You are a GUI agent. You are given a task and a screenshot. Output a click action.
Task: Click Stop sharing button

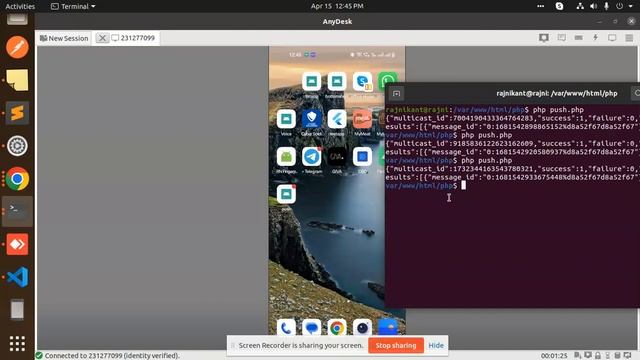(x=396, y=345)
